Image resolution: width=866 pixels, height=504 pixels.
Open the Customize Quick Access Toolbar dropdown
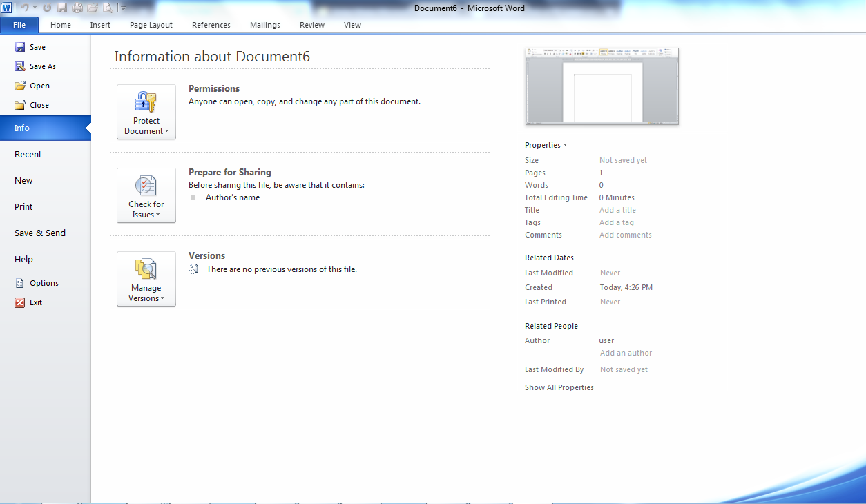point(124,8)
